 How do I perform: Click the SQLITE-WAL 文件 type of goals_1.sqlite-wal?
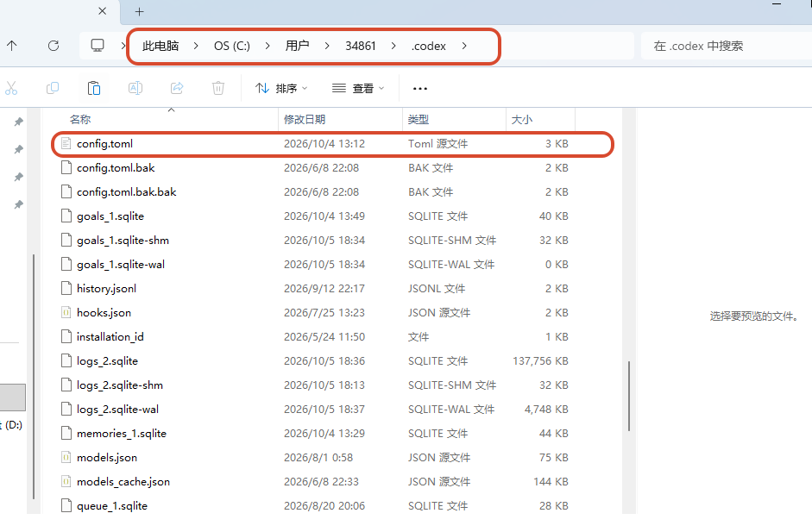(x=451, y=265)
